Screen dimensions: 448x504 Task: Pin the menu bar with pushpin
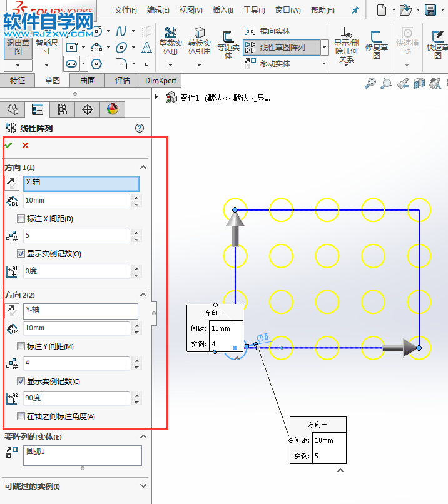(355, 10)
